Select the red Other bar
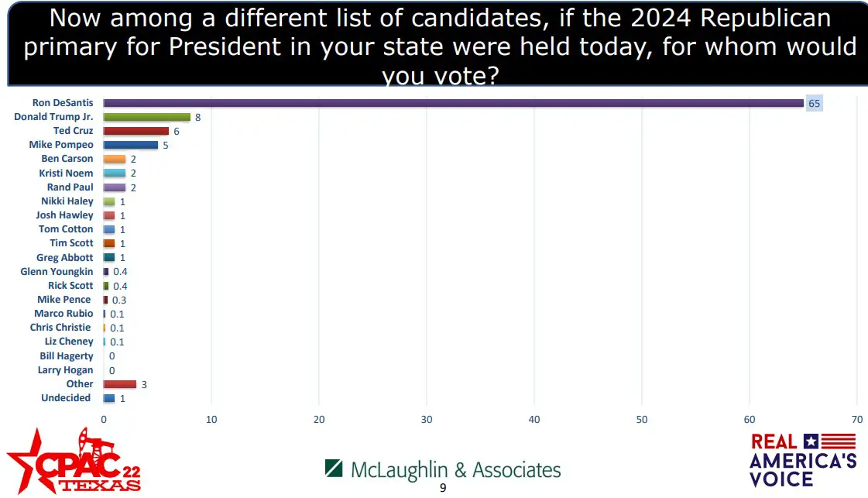Image resolution: width=868 pixels, height=498 pixels. (x=119, y=384)
